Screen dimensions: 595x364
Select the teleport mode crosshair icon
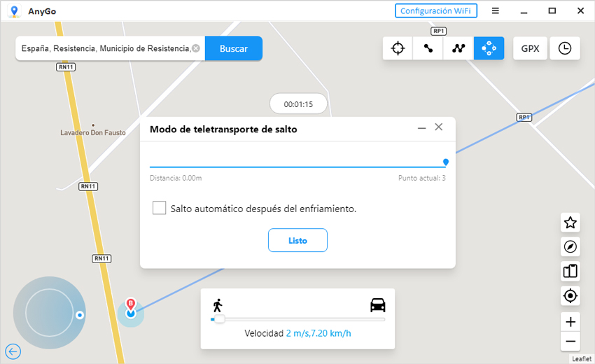tap(398, 48)
